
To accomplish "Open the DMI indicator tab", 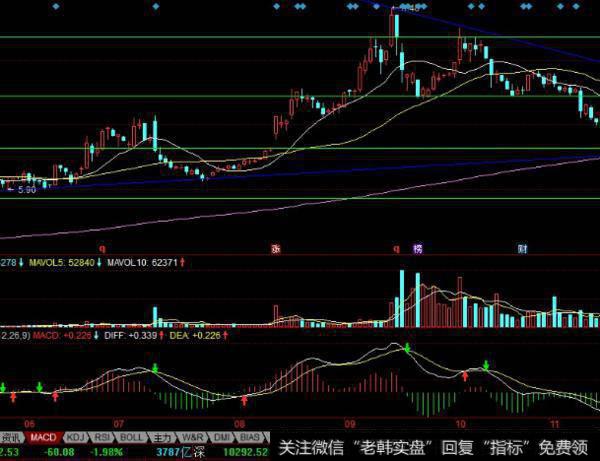I will coord(223,438).
